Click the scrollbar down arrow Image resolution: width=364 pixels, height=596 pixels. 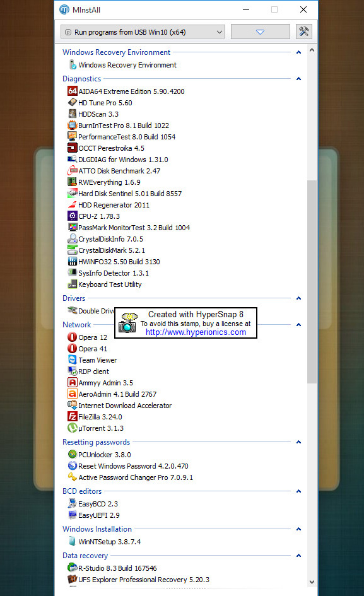point(312,581)
